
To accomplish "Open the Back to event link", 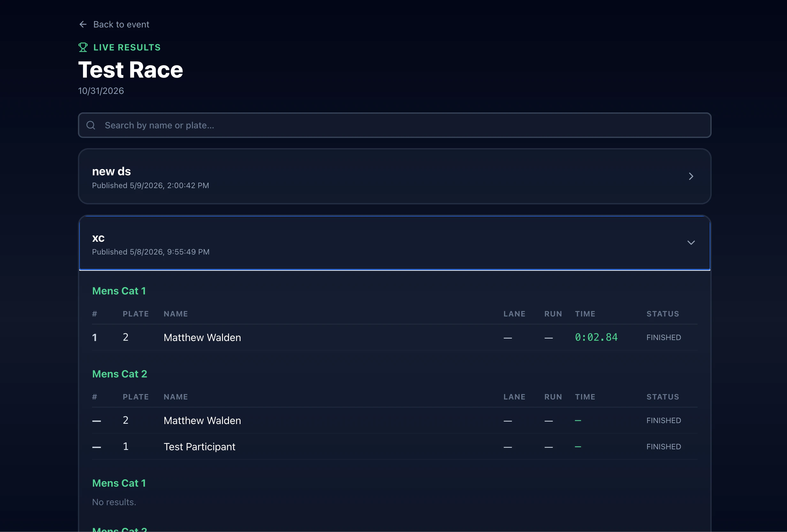I will [x=114, y=24].
